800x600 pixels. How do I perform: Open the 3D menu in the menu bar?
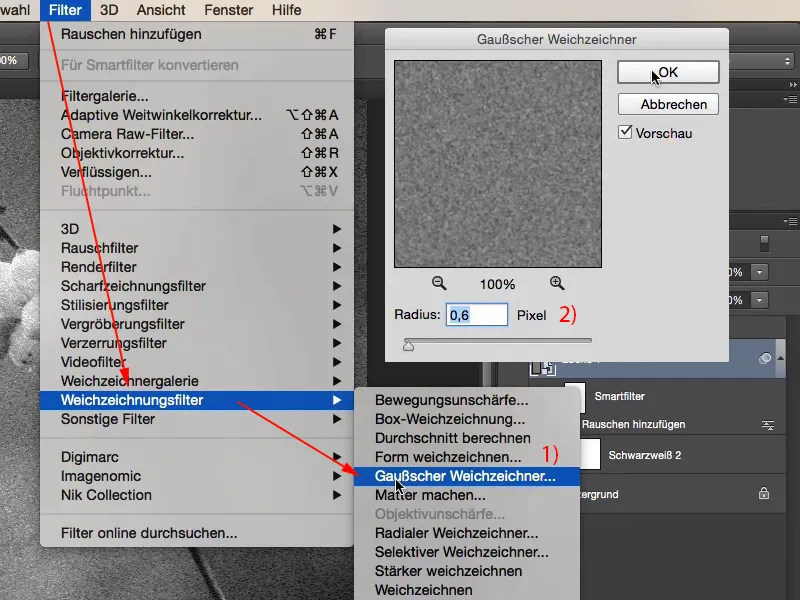click(109, 10)
